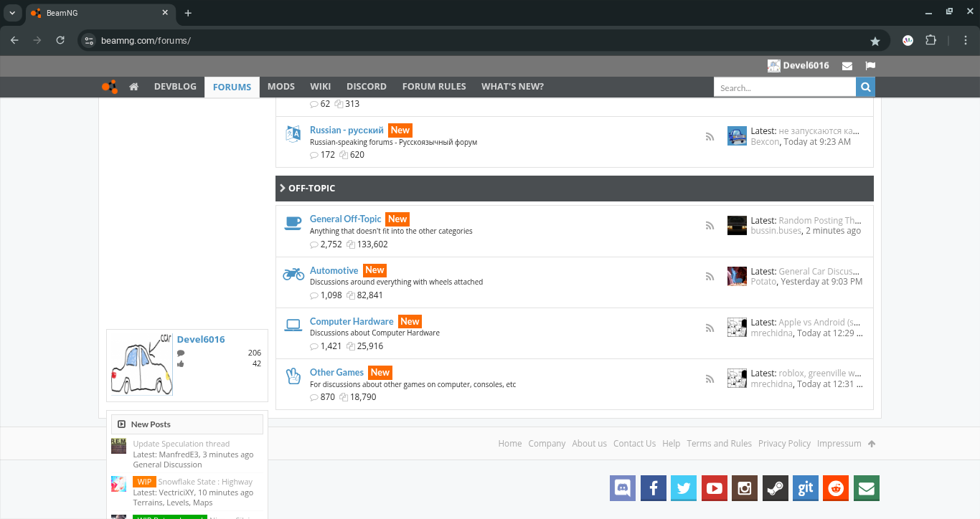Click the Devel6016 account name in header

806,65
